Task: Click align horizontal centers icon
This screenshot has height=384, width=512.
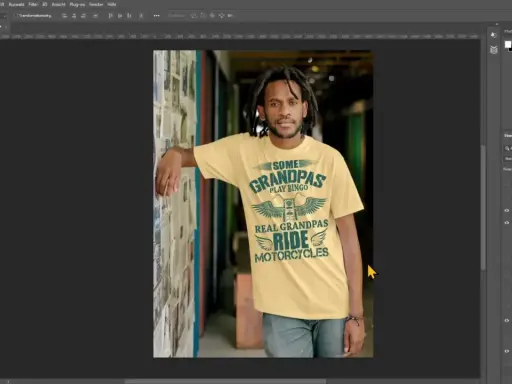Action: point(74,16)
